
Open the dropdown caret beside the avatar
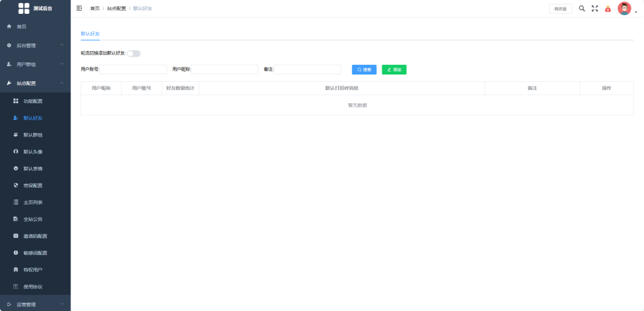tap(636, 12)
